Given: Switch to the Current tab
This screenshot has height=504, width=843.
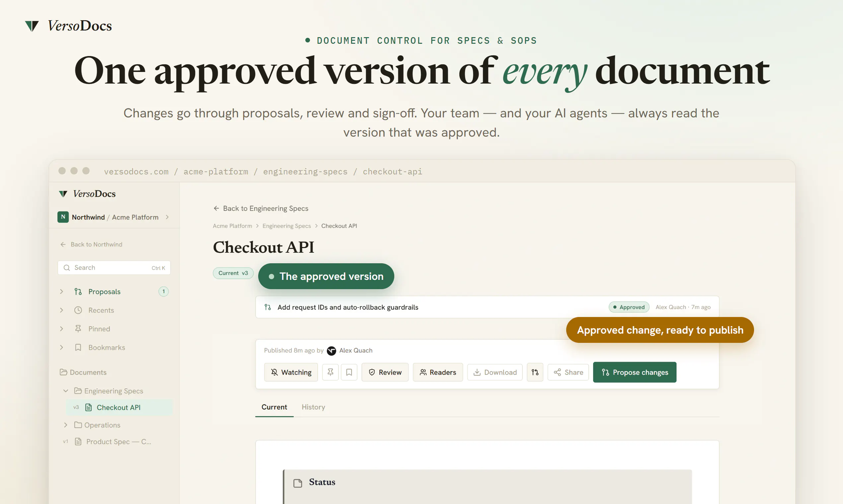Looking at the screenshot, I should pyautogui.click(x=274, y=407).
